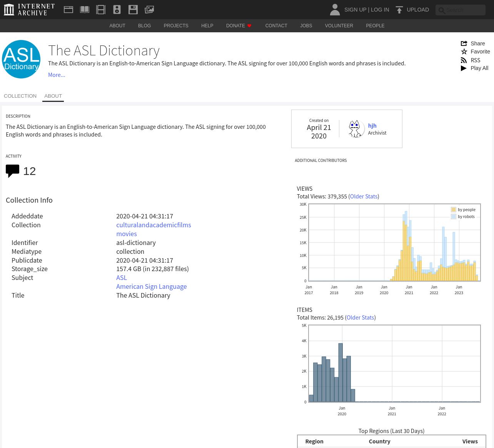
Task: Click the Play All triangle icon
Action: [x=464, y=68]
